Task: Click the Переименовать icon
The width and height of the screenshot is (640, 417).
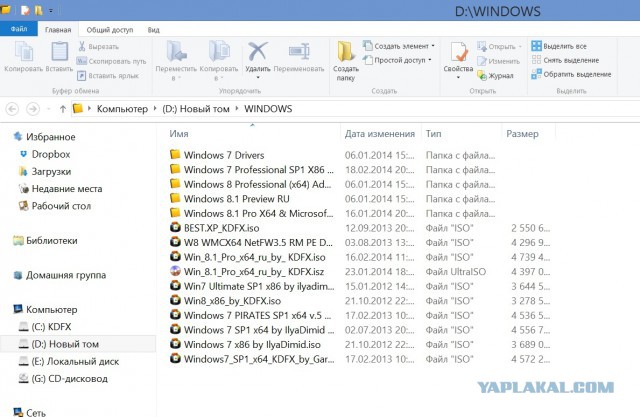Action: tap(299, 51)
